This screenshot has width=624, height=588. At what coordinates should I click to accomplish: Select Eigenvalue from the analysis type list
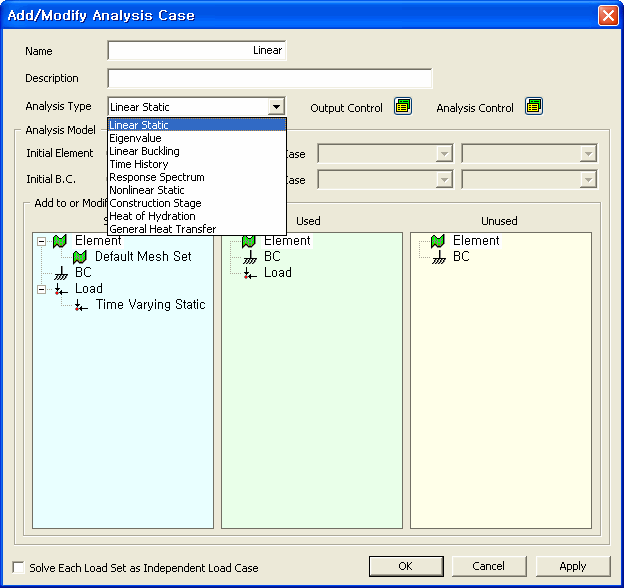coord(135,138)
